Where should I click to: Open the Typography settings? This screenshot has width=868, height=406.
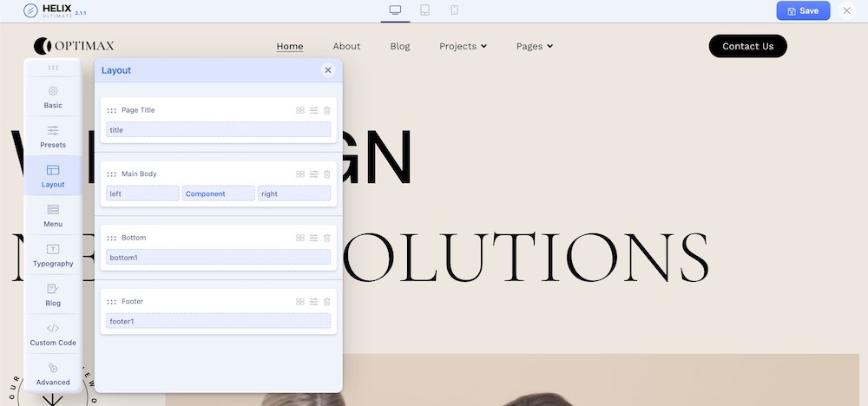[53, 255]
